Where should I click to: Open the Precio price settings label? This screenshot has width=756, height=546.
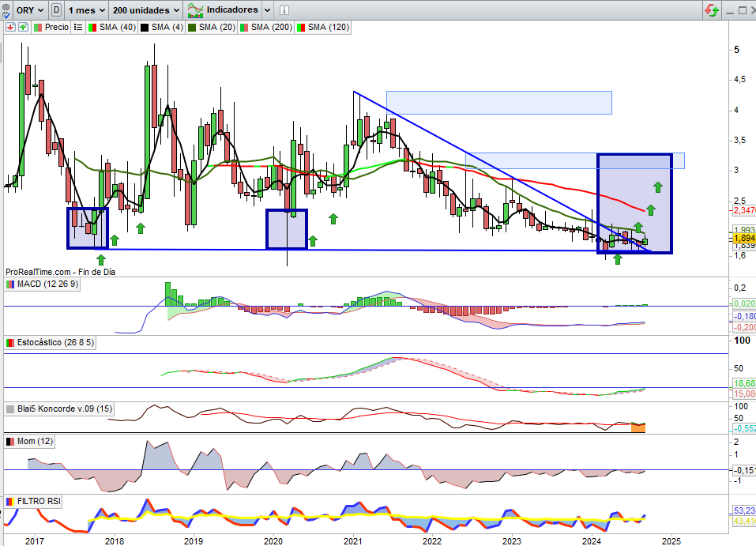click(x=51, y=27)
